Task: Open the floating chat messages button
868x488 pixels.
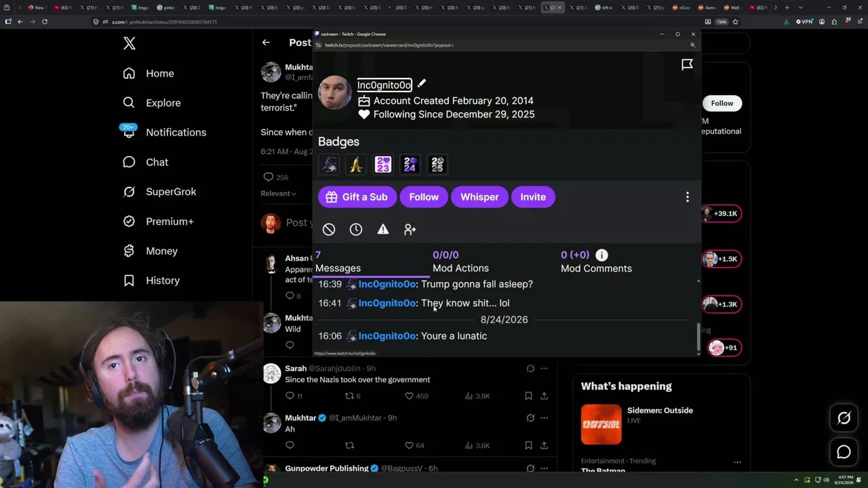Action: point(844,452)
